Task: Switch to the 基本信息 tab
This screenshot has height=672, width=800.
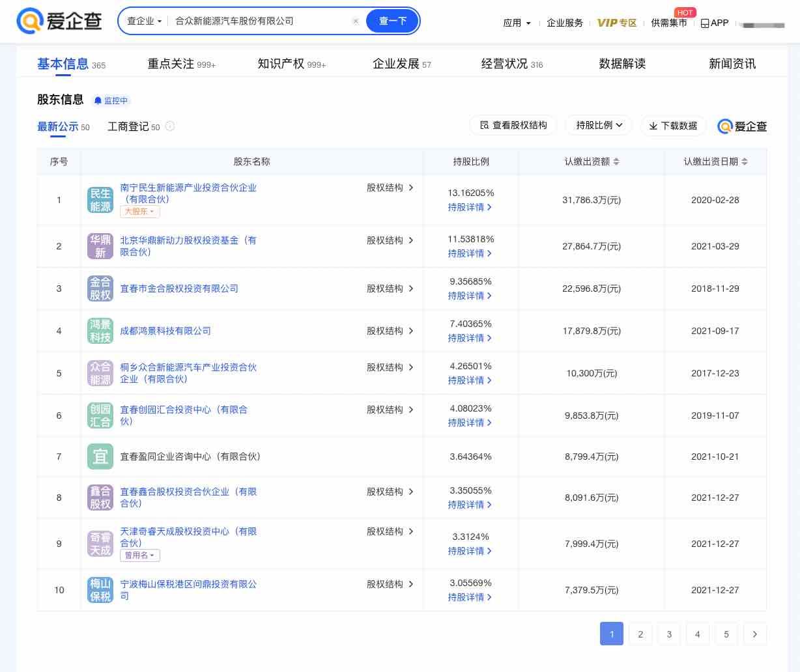Action: click(71, 64)
